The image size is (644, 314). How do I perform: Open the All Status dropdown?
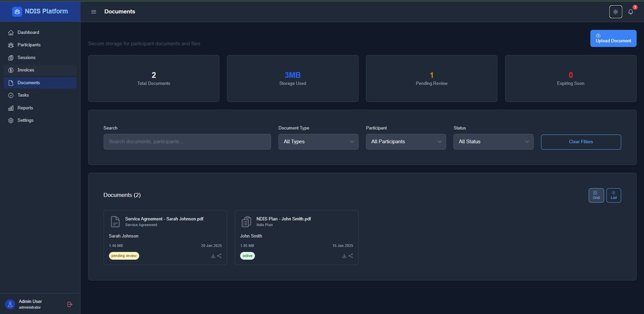tap(494, 141)
